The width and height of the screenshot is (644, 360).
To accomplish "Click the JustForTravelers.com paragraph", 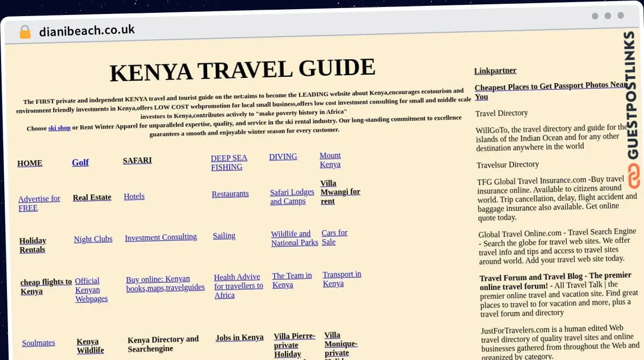I will (x=560, y=342).
